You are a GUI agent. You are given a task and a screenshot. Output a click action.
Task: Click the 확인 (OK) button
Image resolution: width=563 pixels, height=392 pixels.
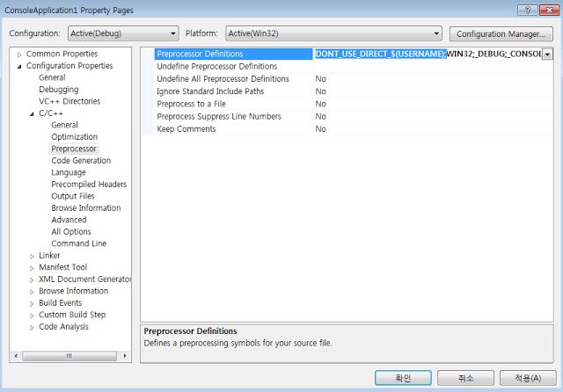pos(404,378)
